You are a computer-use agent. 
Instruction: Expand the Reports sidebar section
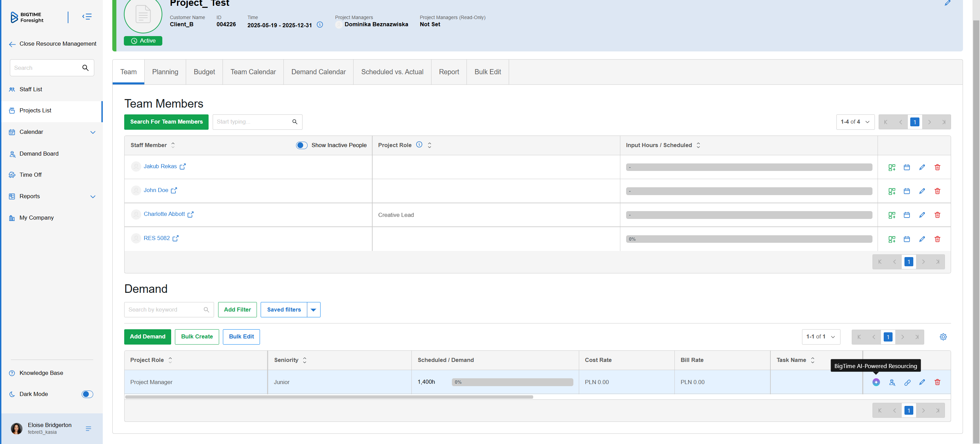coord(93,197)
